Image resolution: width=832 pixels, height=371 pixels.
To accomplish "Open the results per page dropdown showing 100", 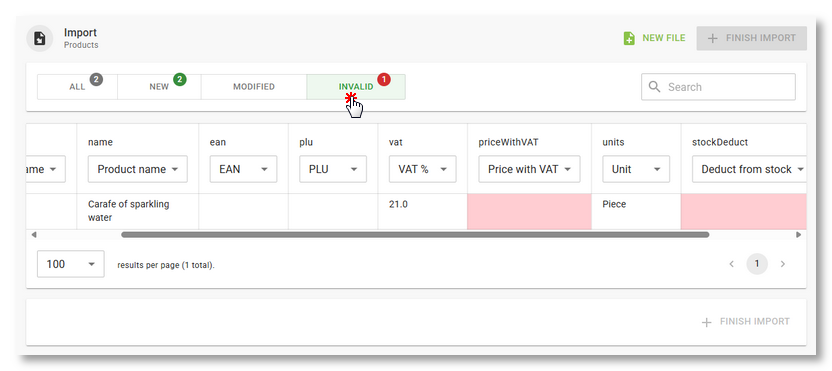I will click(x=71, y=264).
